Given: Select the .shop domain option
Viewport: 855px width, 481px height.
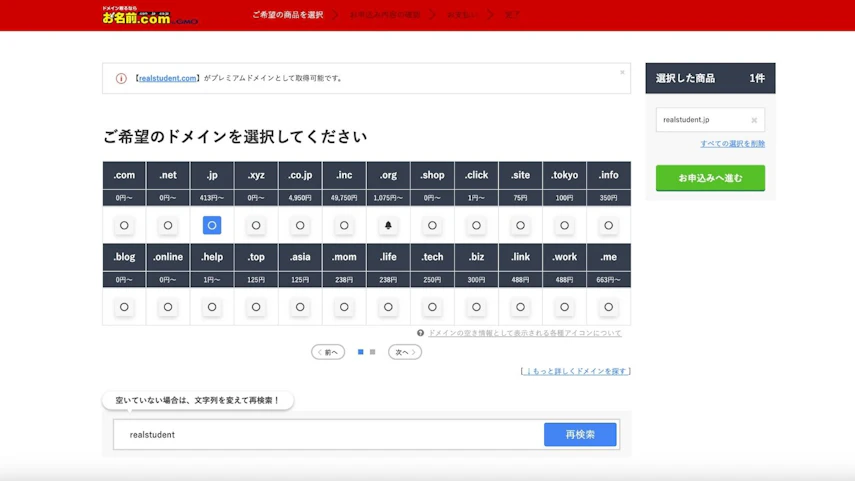Looking at the screenshot, I should click(432, 225).
